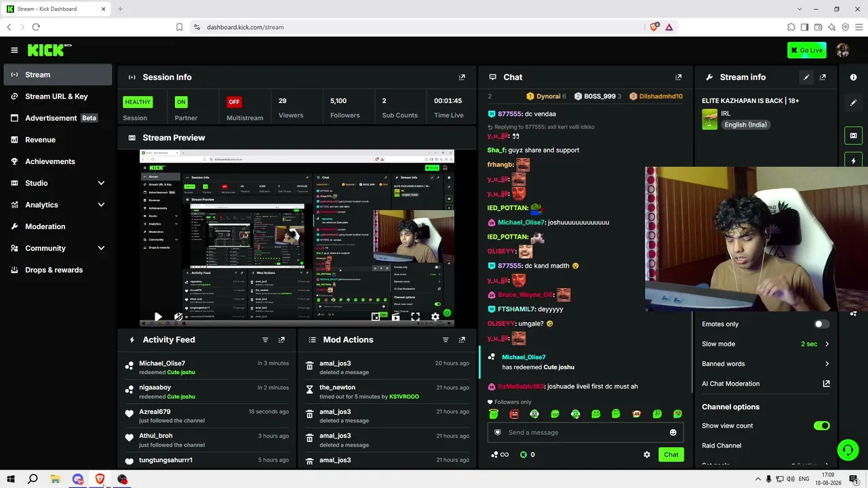Click the right rail lightning icon

853,161
